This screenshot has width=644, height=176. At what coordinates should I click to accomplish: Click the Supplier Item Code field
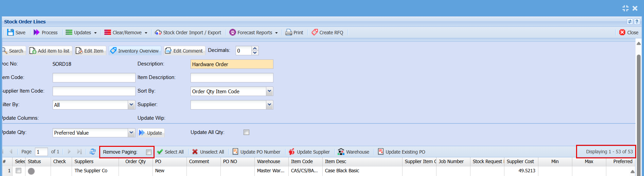point(94,91)
